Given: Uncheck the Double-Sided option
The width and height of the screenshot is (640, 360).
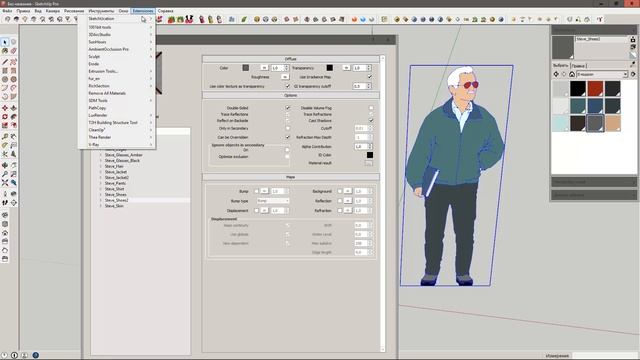Looking at the screenshot, I should tap(287, 108).
